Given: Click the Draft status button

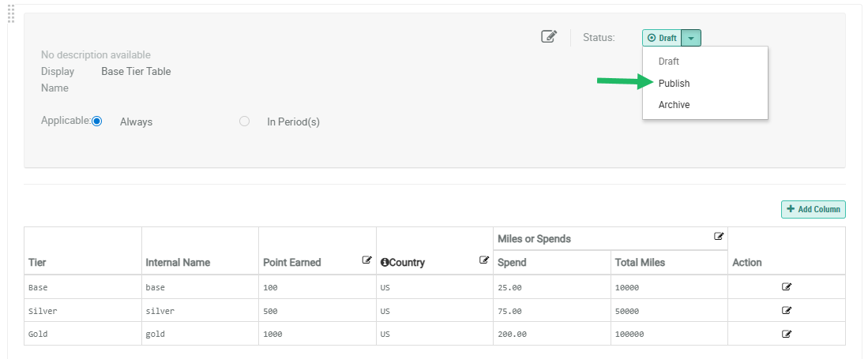Looking at the screenshot, I should click(662, 38).
